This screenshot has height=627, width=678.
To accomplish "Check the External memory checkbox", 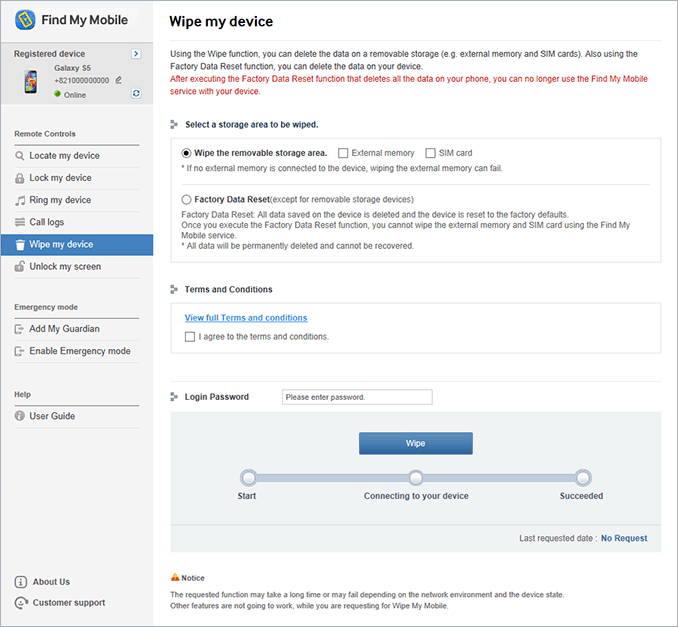I will click(x=343, y=153).
